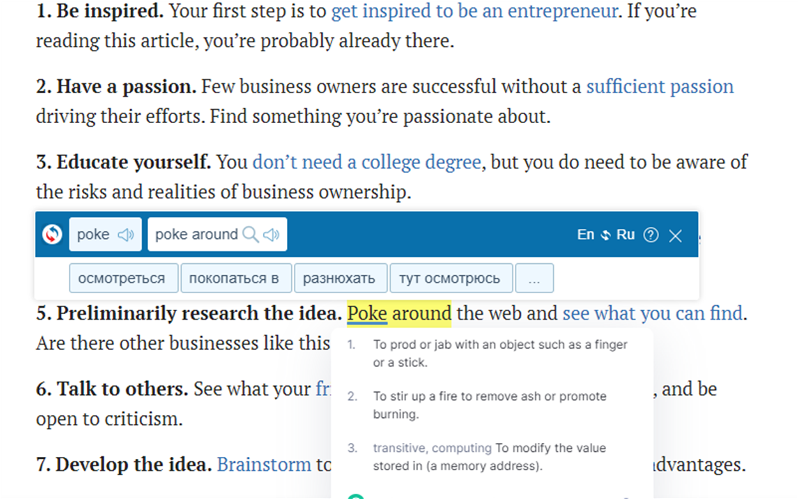Click the magnifier icon beside 'poke around'
Screen dimensions: 799x500
tap(250, 235)
